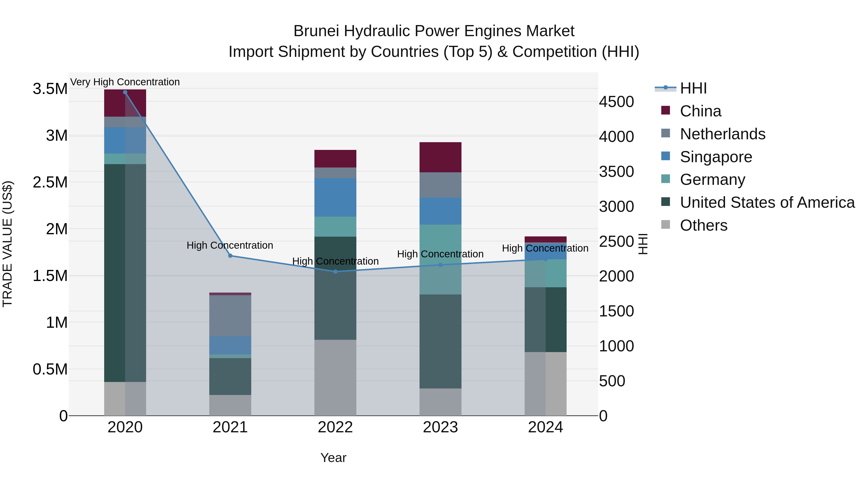Viewport: 868px width, 488px height.
Task: Click the Germany teal legend swatch
Action: [665, 179]
